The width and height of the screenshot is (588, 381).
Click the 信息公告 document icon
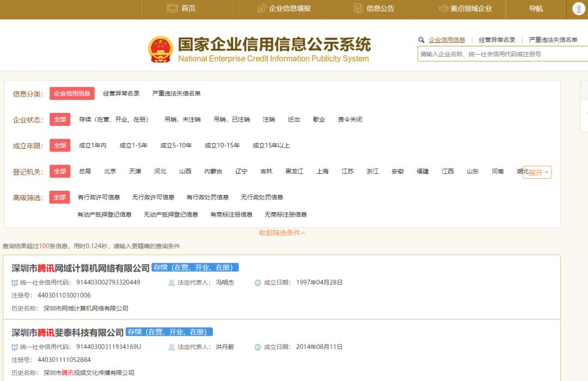pos(357,9)
